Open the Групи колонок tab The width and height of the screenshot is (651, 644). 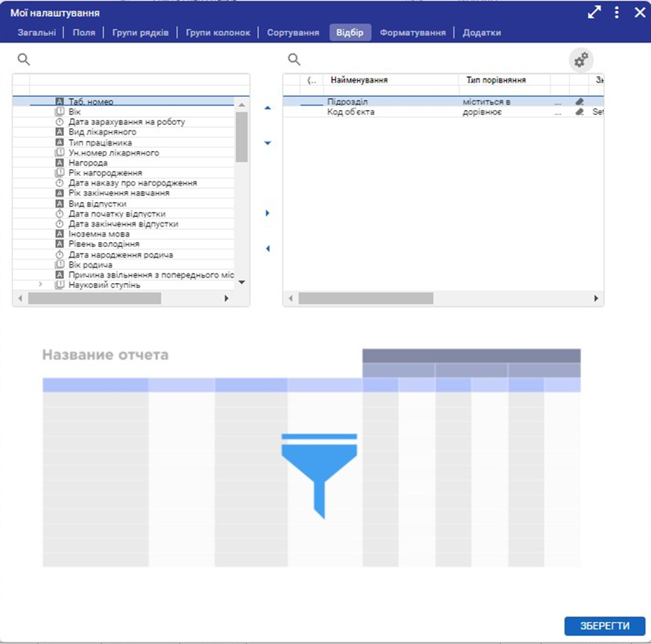[x=218, y=33]
